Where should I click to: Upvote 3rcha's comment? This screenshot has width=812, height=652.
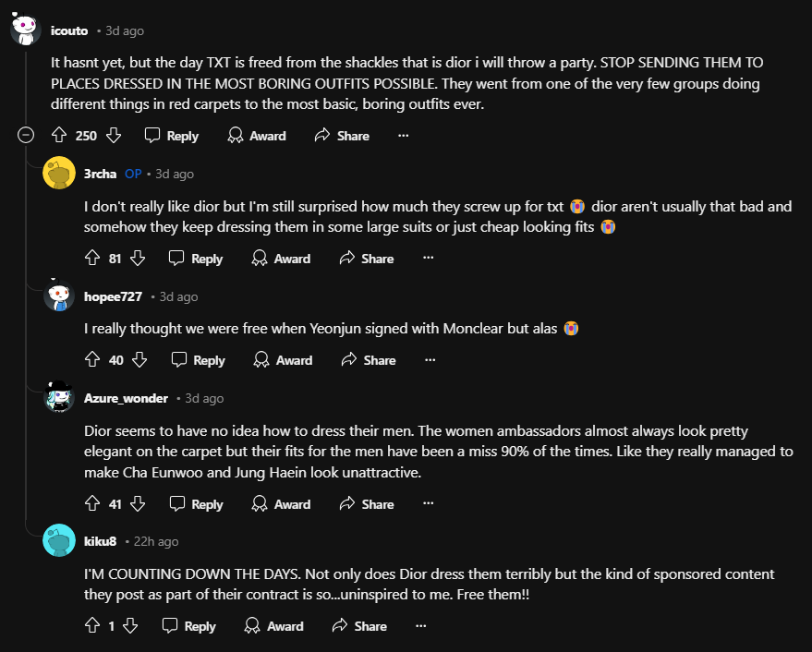pyautogui.click(x=92, y=259)
